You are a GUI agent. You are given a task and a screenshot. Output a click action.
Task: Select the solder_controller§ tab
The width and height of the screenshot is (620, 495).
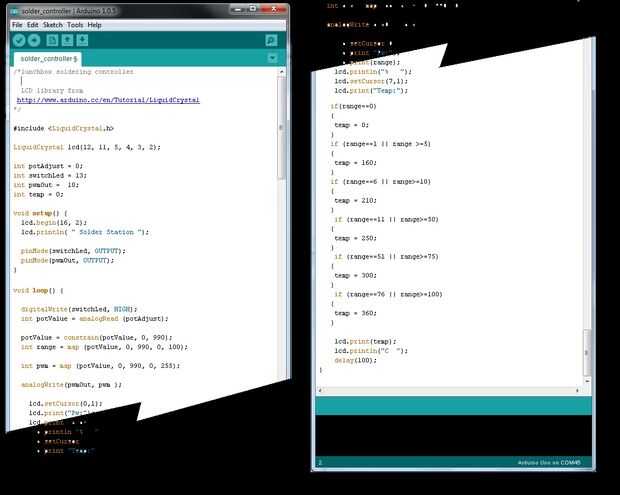coord(48,59)
